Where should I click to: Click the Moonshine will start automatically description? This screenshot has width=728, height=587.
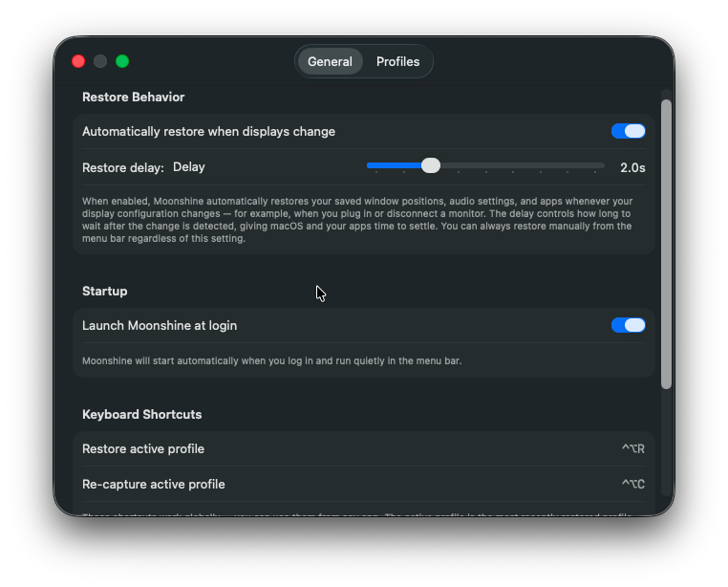(x=271, y=360)
